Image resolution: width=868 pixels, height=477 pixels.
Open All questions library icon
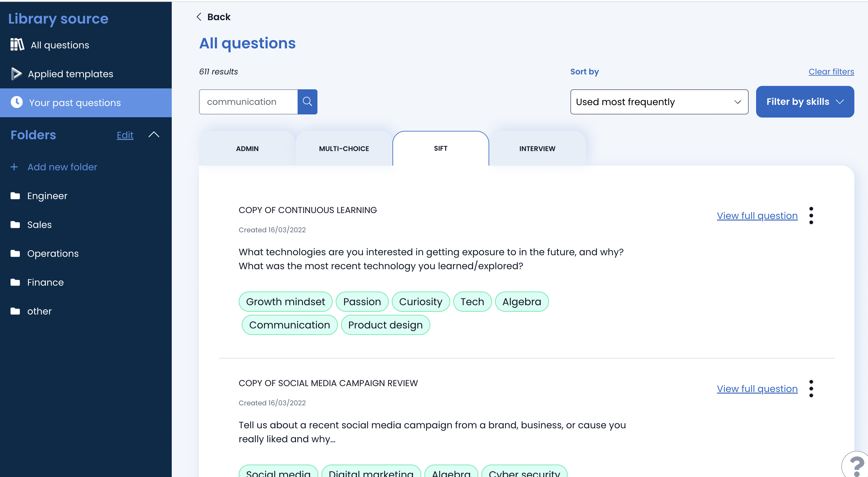pos(17,45)
